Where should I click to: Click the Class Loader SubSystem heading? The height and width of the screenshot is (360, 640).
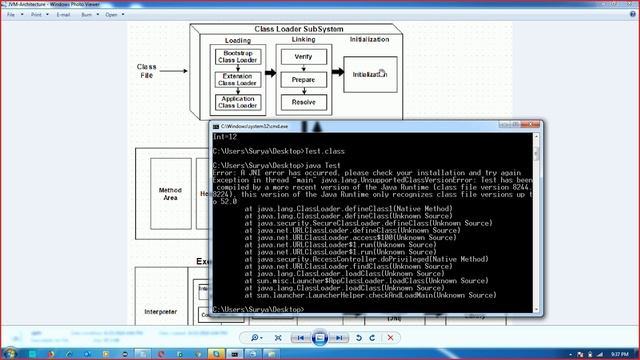(299, 29)
